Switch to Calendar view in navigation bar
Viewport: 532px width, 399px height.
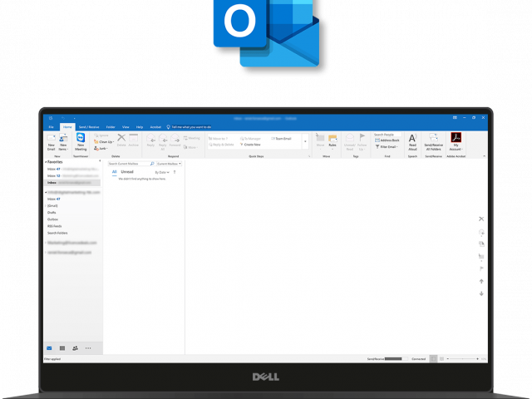62,347
